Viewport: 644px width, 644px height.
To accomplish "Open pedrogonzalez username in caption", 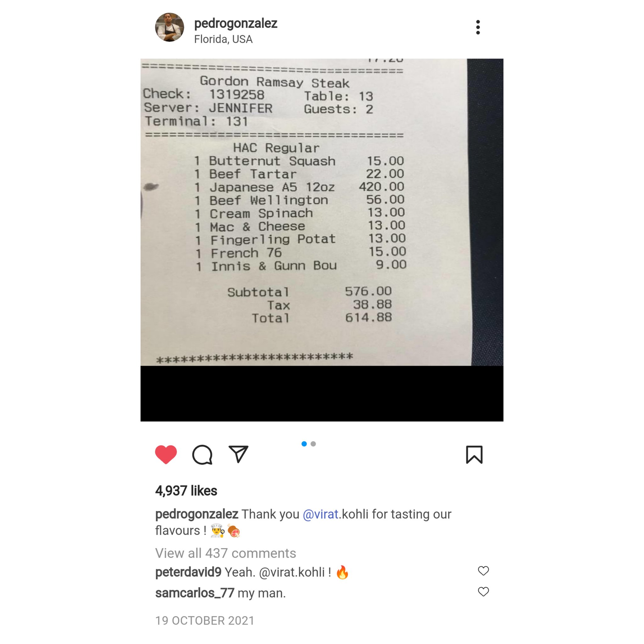I will [197, 514].
